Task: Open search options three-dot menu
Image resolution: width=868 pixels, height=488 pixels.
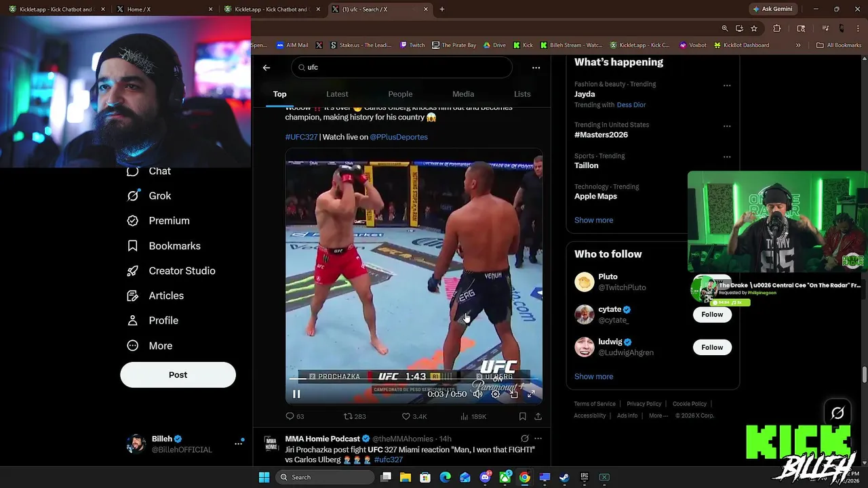Action: [x=536, y=67]
